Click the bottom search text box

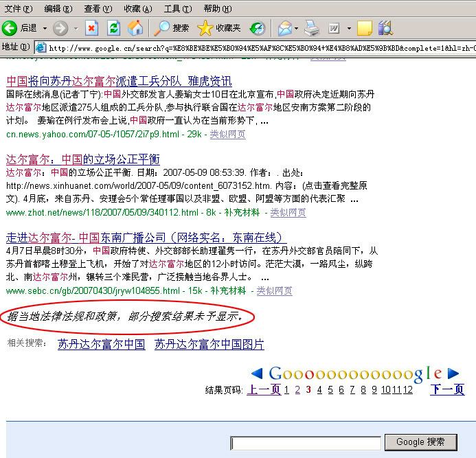pos(305,443)
